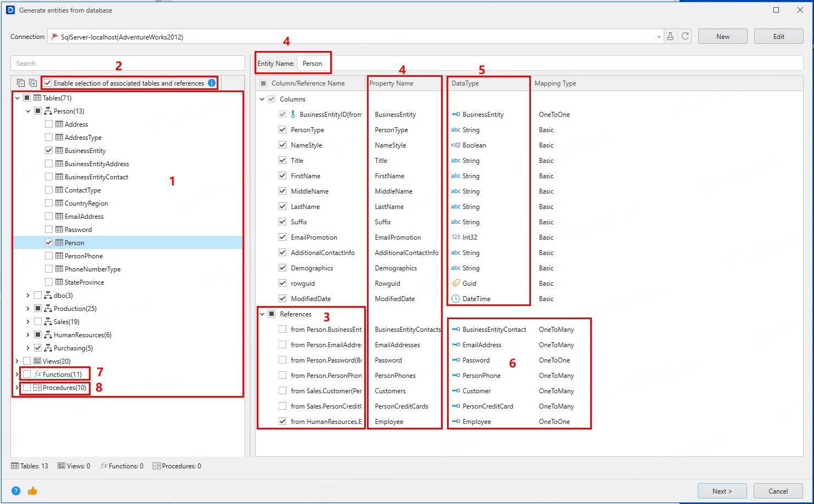Click the Edit connection button

pyautogui.click(x=778, y=37)
